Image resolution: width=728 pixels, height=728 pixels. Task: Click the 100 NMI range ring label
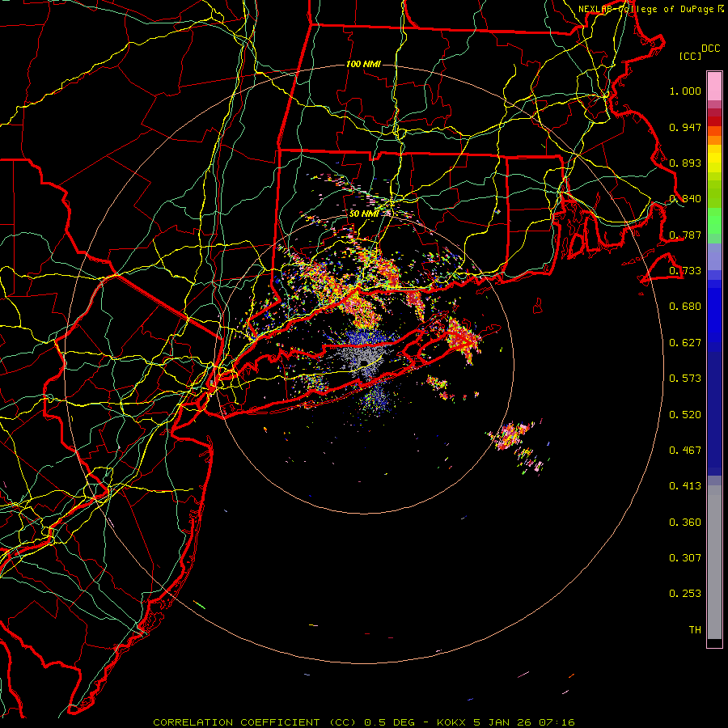coord(363,64)
